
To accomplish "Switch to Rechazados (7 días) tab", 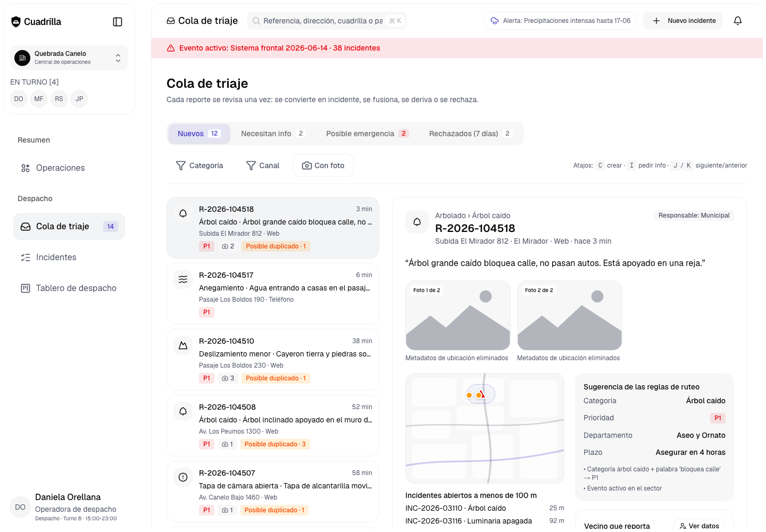I will (471, 134).
